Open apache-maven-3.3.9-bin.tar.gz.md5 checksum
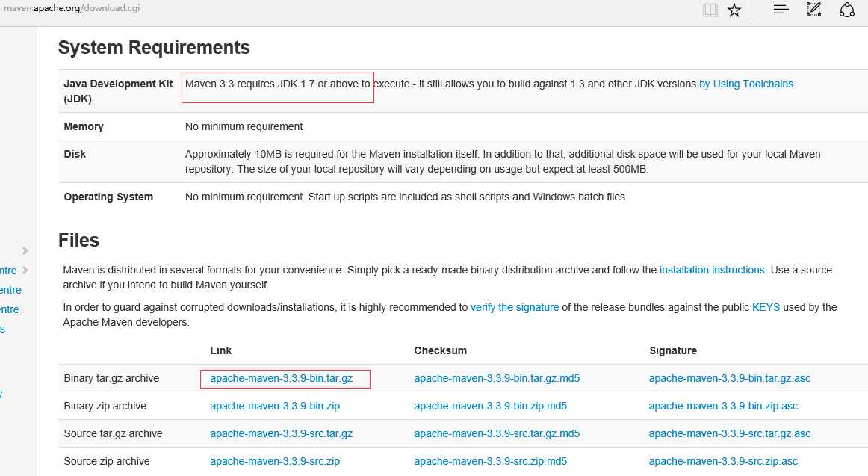The width and height of the screenshot is (868, 476). (497, 378)
